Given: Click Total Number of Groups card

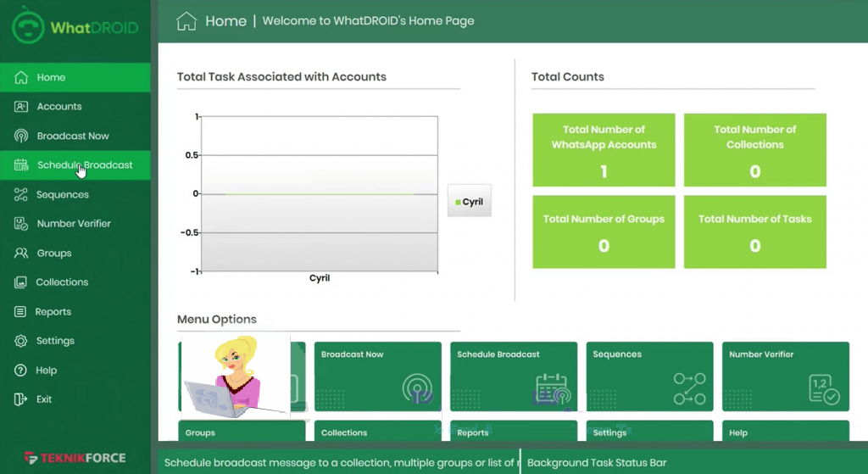Looking at the screenshot, I should 604,232.
